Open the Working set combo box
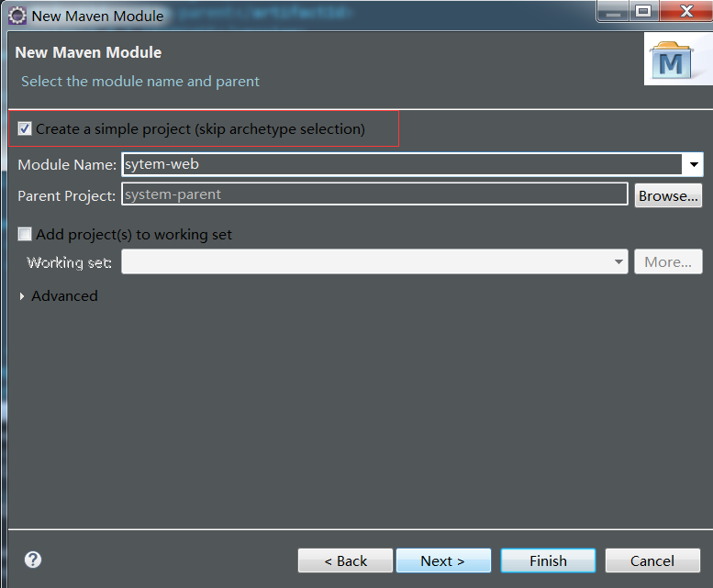The height and width of the screenshot is (588, 713). (x=374, y=261)
